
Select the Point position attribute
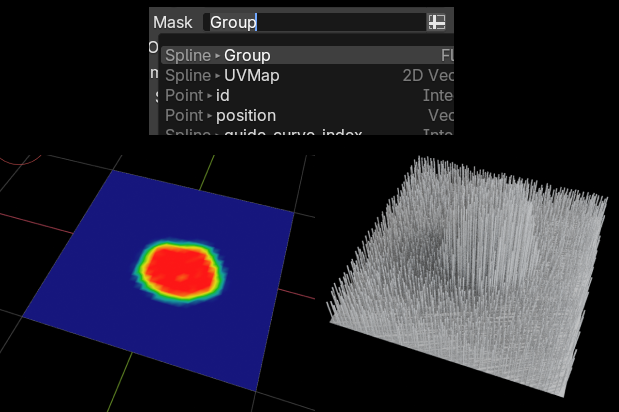click(246, 116)
